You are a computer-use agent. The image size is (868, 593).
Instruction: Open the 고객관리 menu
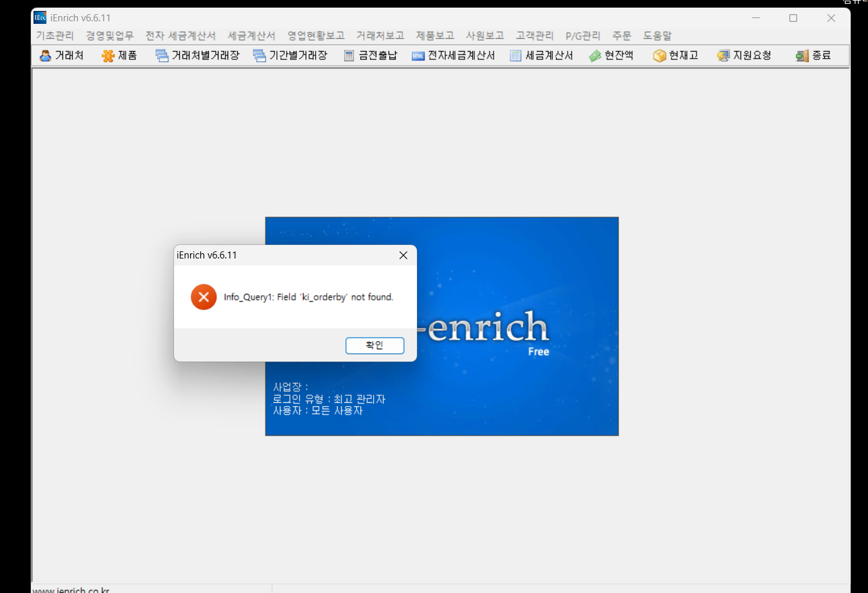534,36
